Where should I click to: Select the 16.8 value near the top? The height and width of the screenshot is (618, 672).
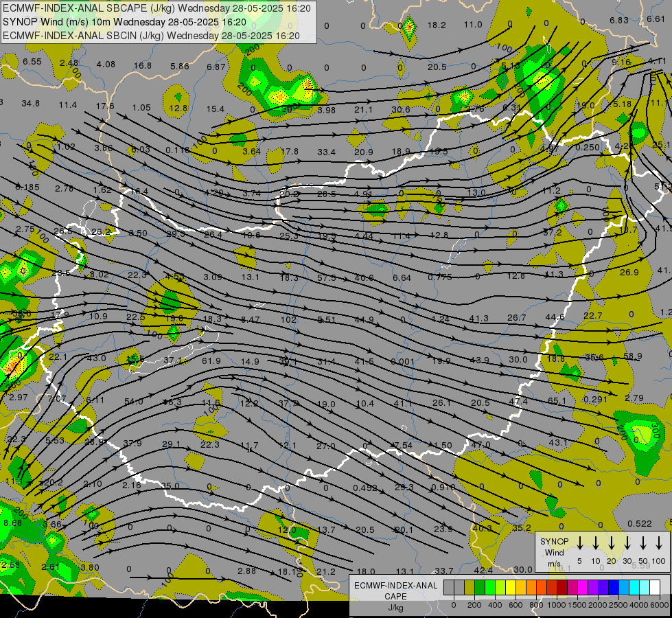point(143,66)
